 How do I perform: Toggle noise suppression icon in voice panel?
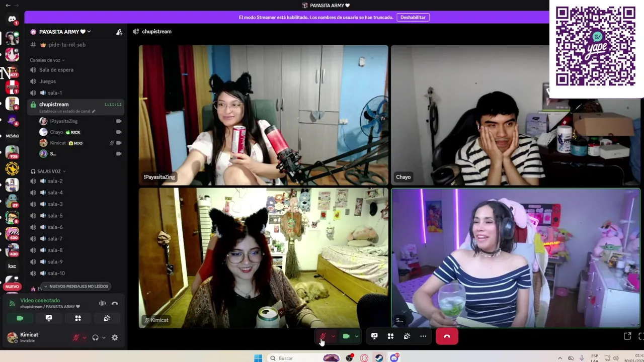[x=102, y=303]
